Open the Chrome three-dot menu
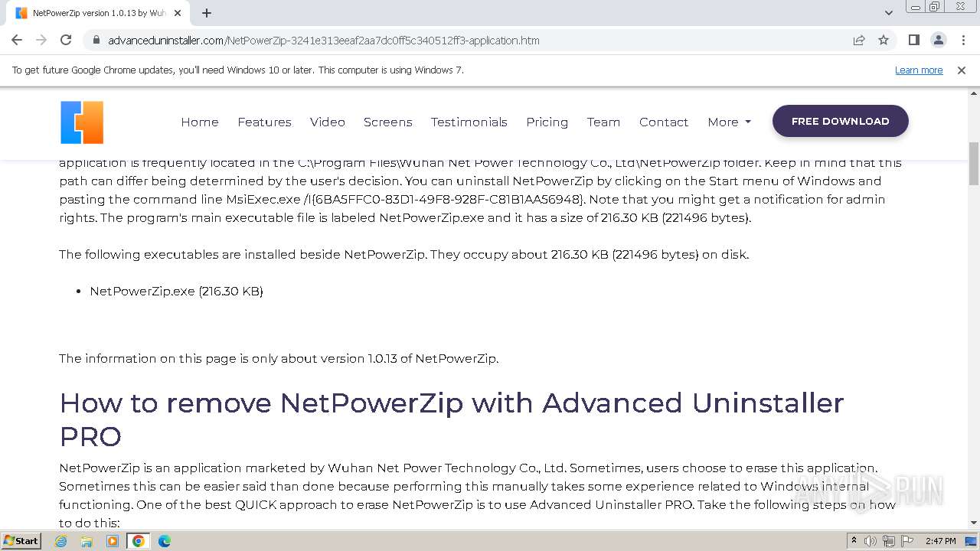This screenshot has width=980, height=551. [962, 40]
